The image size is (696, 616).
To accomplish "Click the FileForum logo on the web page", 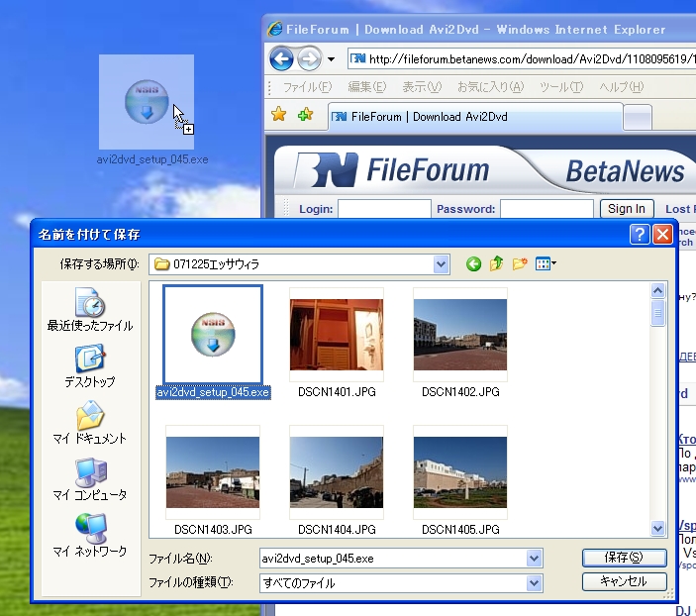I will point(393,170).
